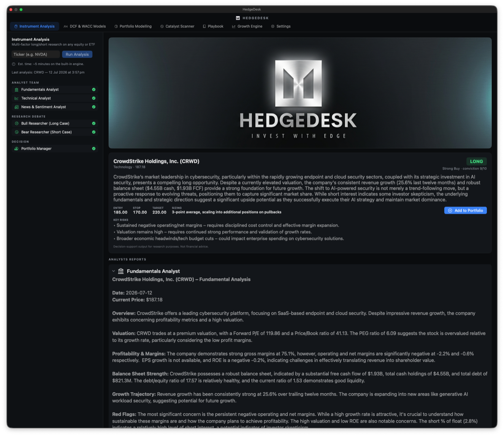Screen dimensions: 504x436
Task: Click the Add to Portfolio button
Action: 465,210
